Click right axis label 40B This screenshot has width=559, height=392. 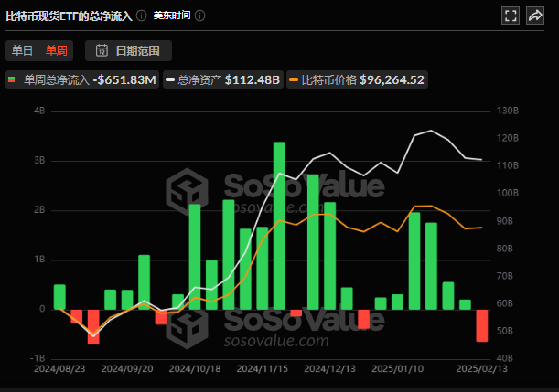click(505, 358)
